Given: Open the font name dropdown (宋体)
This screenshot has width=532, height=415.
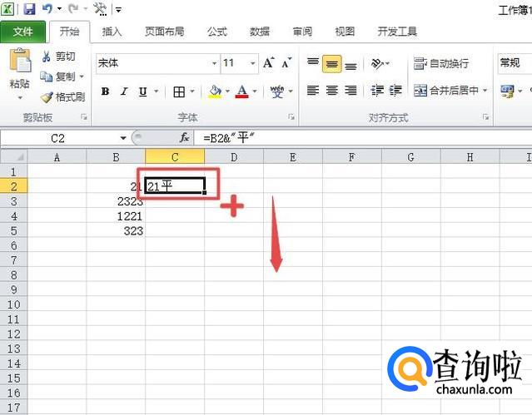Looking at the screenshot, I should coord(213,63).
